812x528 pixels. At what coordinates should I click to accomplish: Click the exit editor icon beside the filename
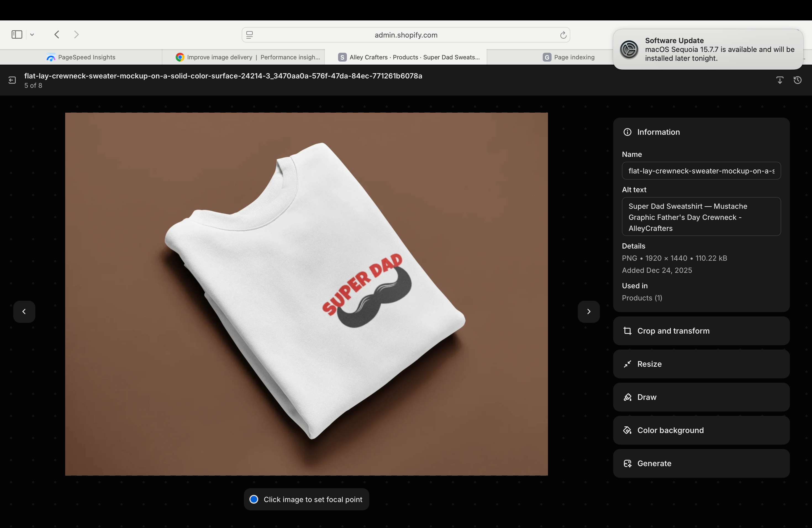coord(12,80)
